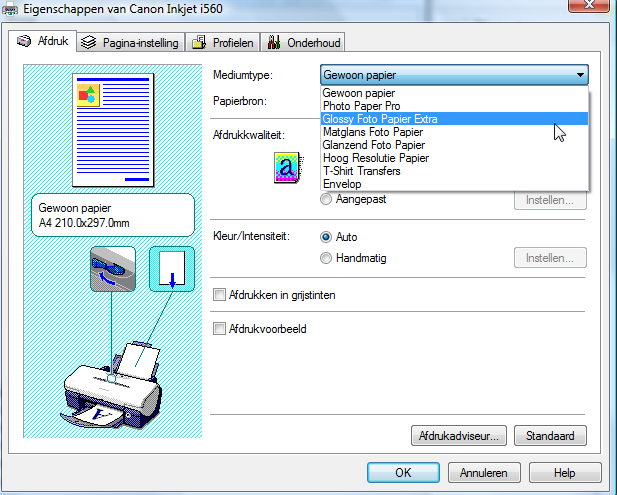This screenshot has width=617, height=495.
Task: Pick Hoog Resolutie Papier media type
Action: (x=375, y=158)
